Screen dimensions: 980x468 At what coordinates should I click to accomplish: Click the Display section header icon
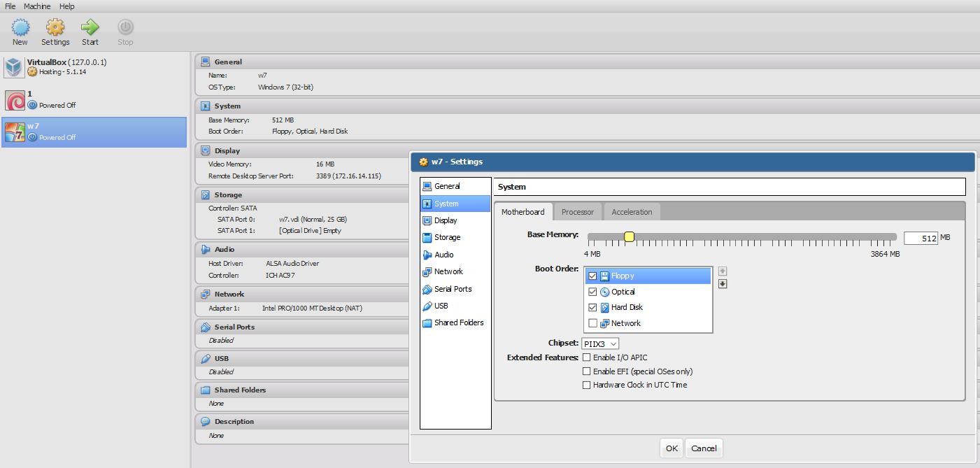point(206,150)
